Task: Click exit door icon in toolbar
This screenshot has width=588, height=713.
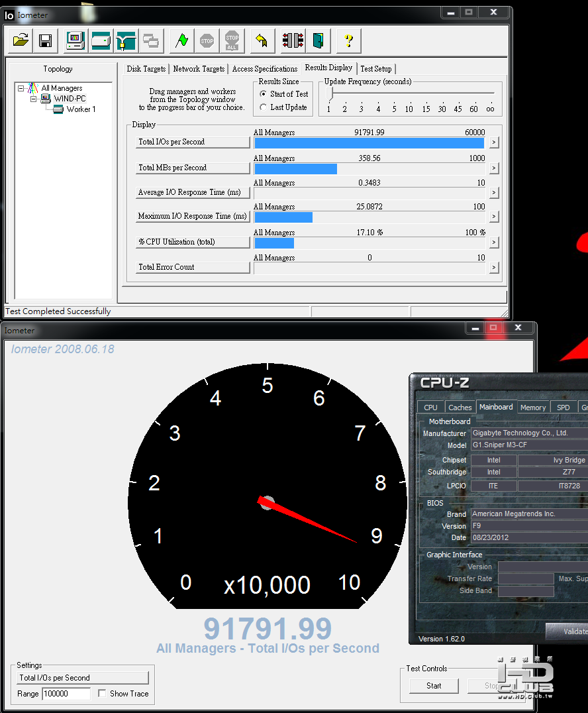Action: [318, 40]
